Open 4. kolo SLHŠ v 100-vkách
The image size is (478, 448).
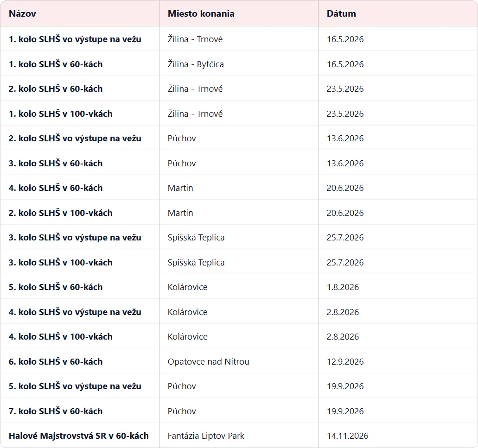click(61, 337)
